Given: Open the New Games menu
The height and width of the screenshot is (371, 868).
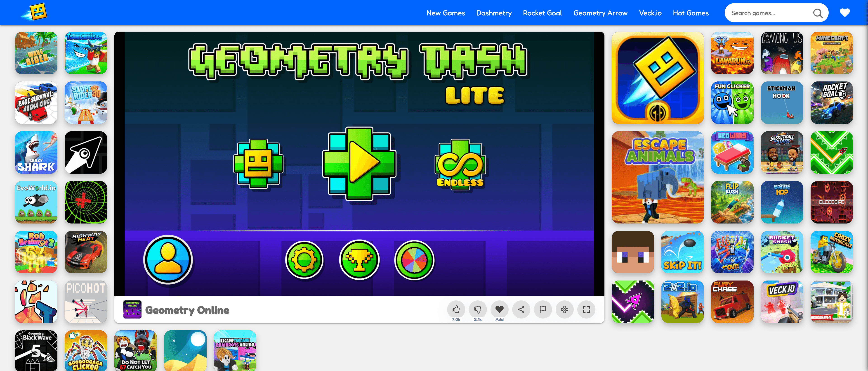Looking at the screenshot, I should (x=446, y=13).
